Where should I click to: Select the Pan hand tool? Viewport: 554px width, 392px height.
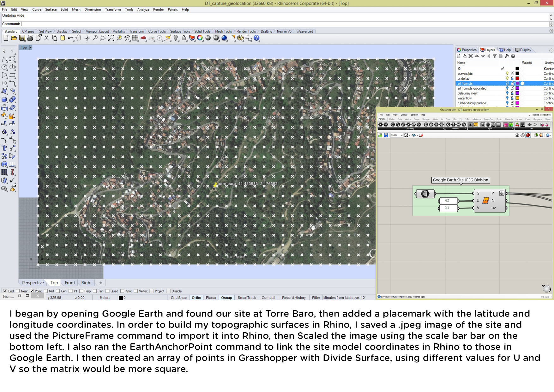78,38
